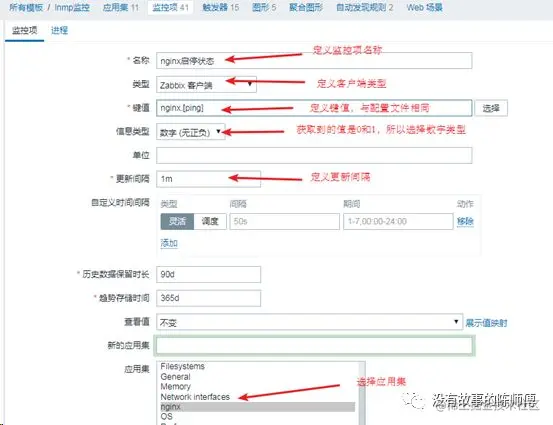Click the 添加 link
This screenshot has width=553, height=425.
click(169, 243)
